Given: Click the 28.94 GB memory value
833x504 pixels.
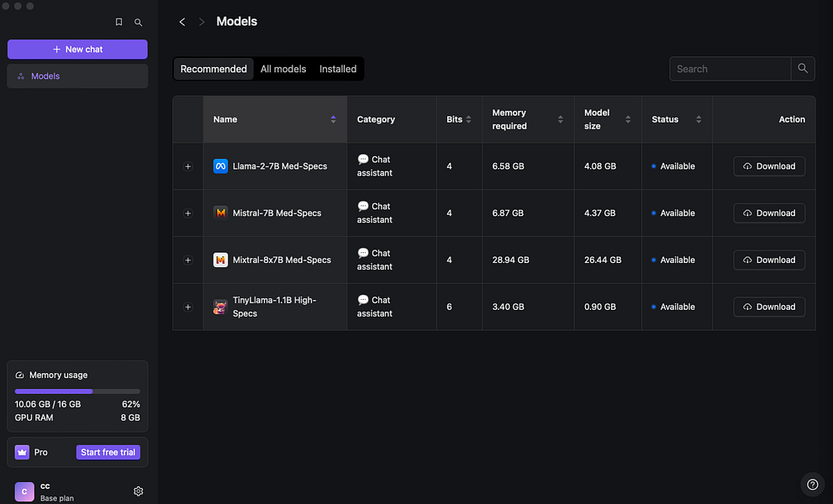Looking at the screenshot, I should point(510,260).
